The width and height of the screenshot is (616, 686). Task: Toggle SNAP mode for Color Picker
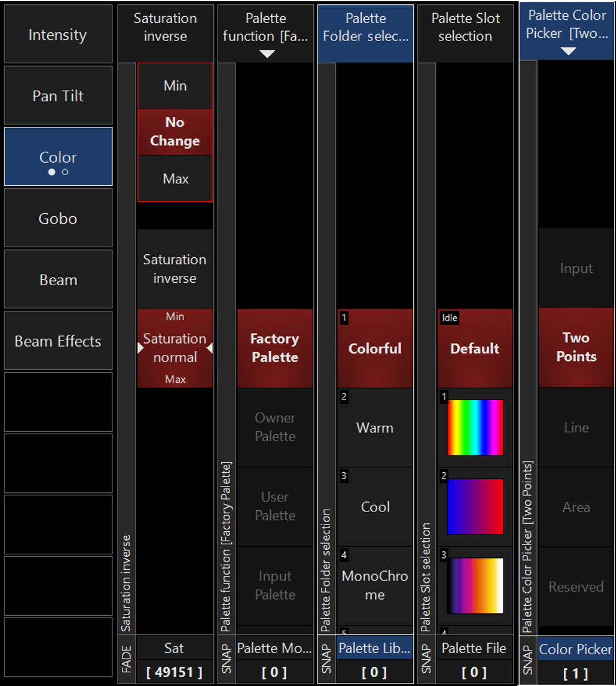click(528, 661)
